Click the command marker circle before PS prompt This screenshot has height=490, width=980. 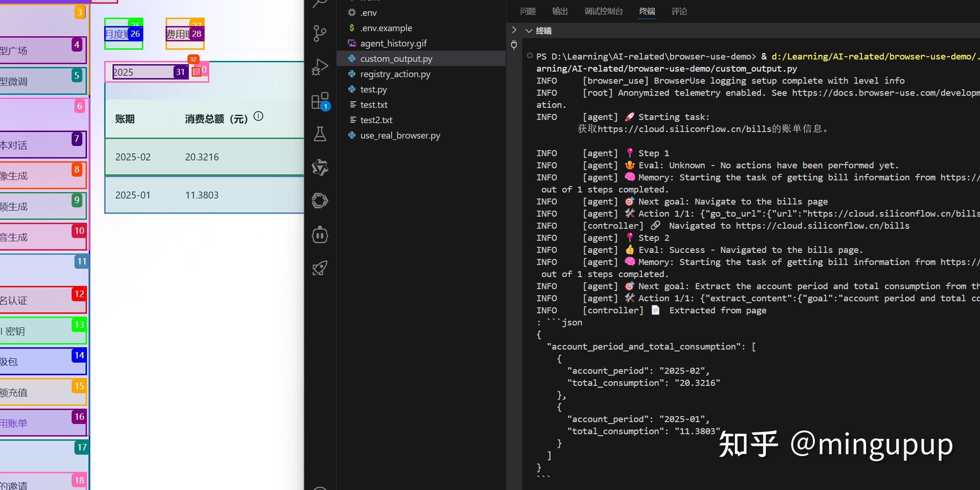[529, 56]
